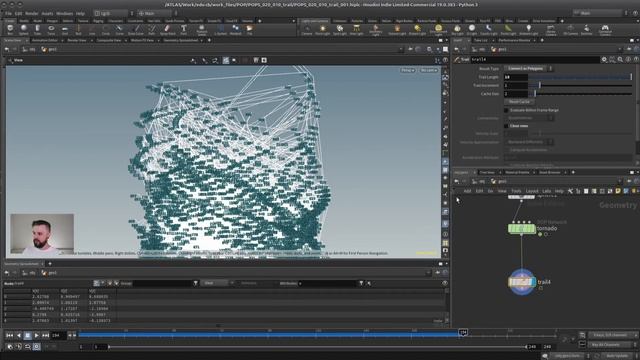640x360 pixels.
Task: Click the parameter pane search magnifier icon
Action: coord(620,60)
